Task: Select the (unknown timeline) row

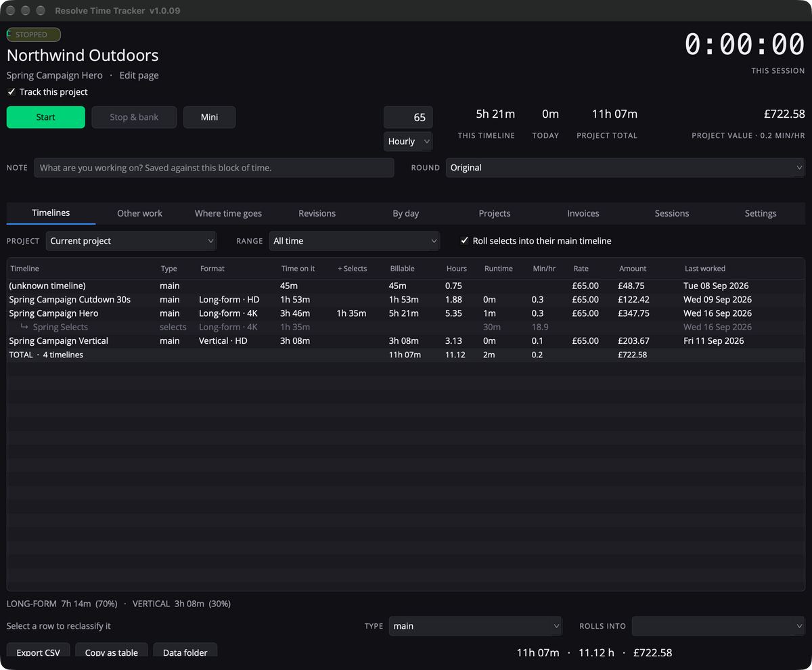Action: (405, 286)
